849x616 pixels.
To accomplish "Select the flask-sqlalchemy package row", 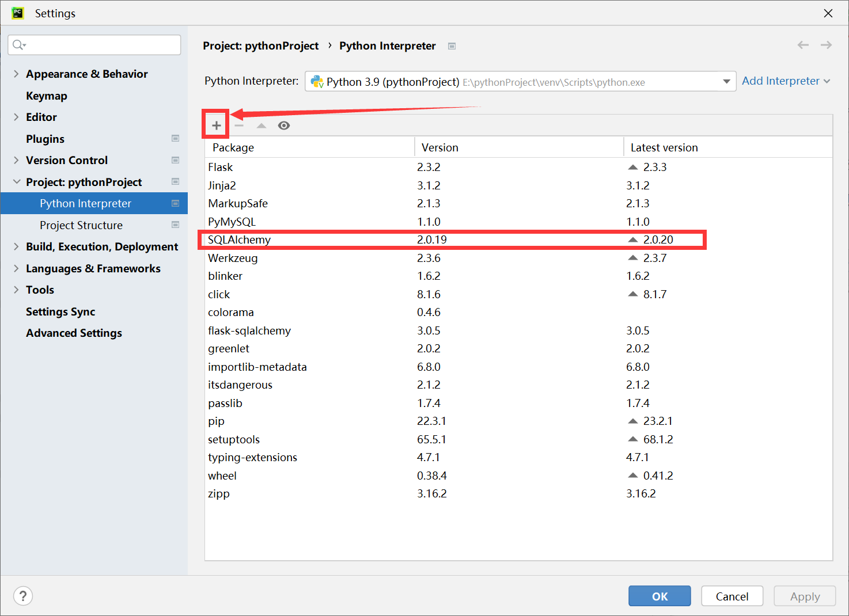I will tap(518, 330).
